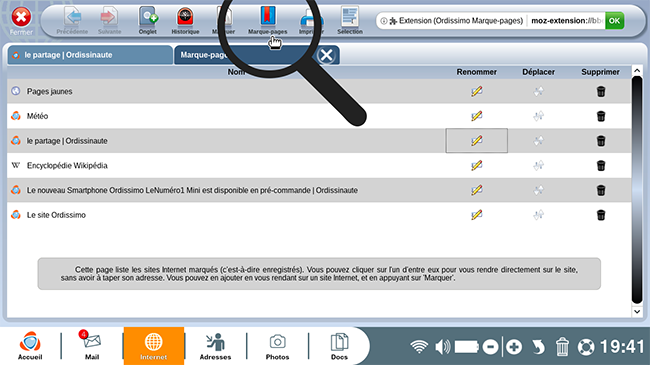
Task: Click the Marque-pages bookmark icon
Action: pos(268,20)
